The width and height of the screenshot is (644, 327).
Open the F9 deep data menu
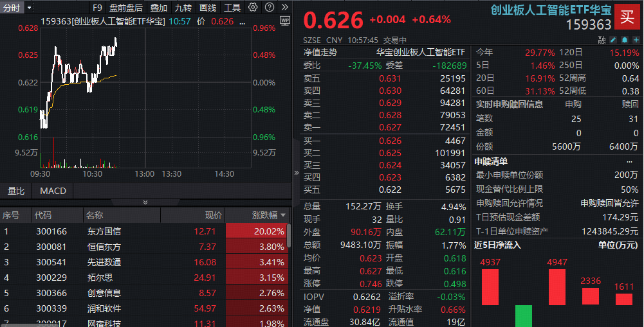(97, 7)
